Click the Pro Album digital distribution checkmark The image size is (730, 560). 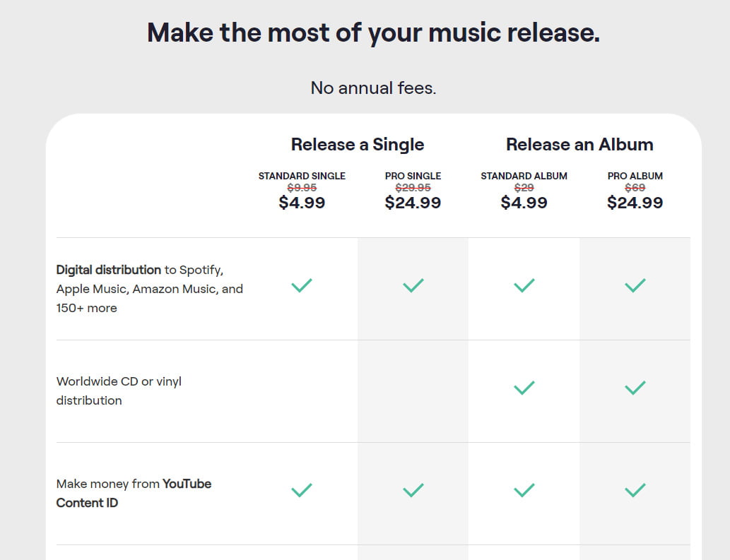(635, 286)
